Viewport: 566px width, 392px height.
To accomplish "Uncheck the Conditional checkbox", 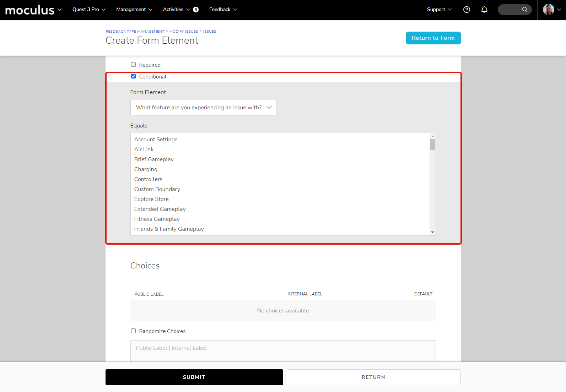I will (133, 76).
